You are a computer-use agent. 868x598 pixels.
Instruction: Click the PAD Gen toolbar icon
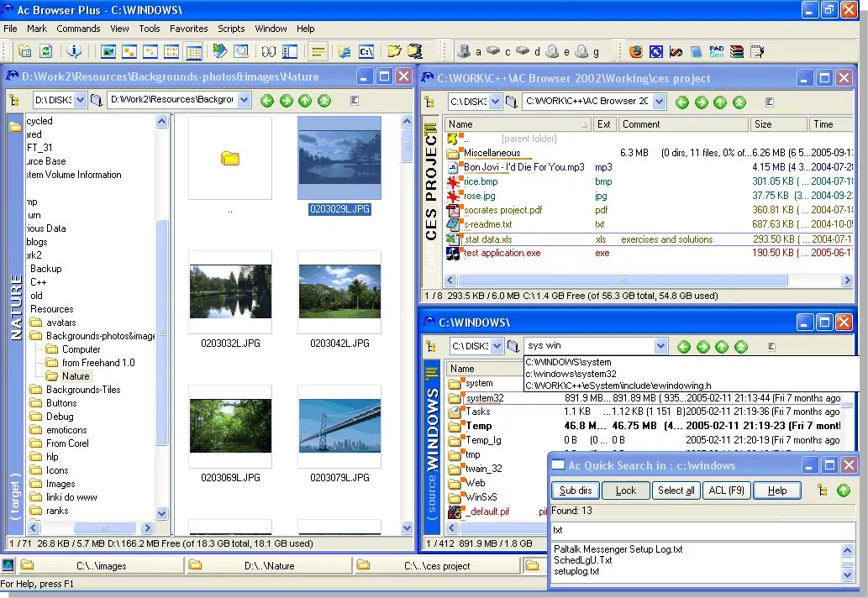click(717, 52)
